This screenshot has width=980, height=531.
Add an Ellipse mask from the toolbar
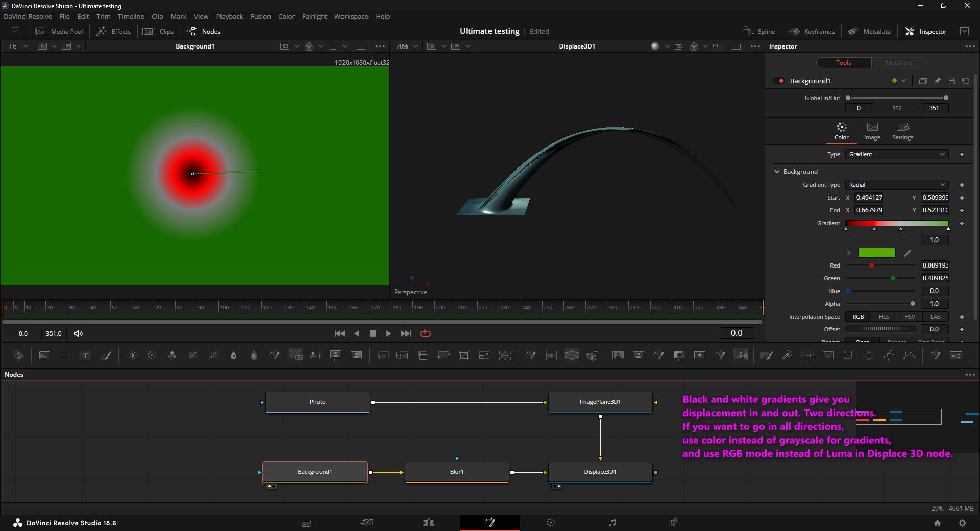point(869,355)
